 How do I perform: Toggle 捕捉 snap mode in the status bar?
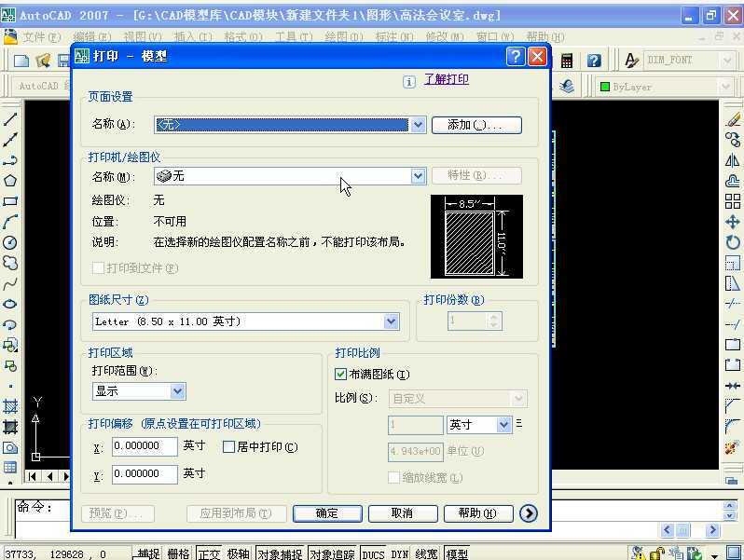tap(148, 553)
